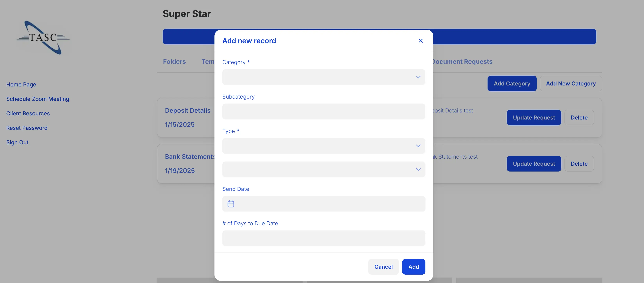Switch to the Document Requests tab
This screenshot has width=644, height=283.
[462, 62]
